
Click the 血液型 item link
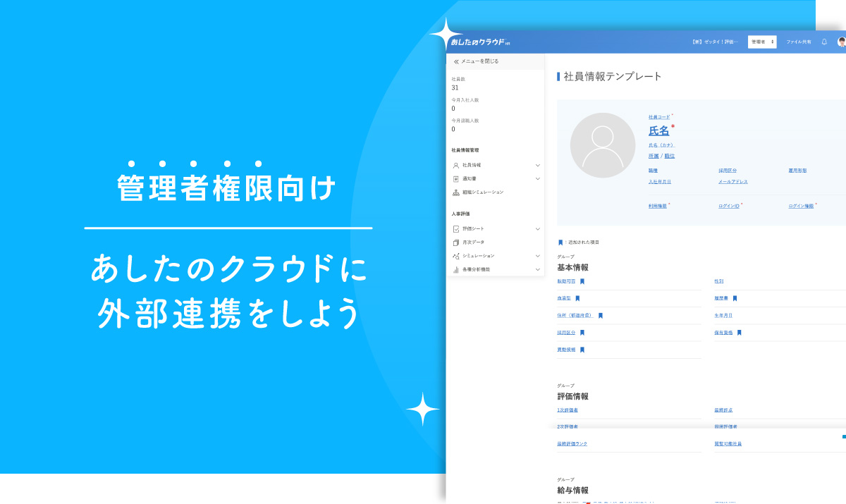click(564, 299)
